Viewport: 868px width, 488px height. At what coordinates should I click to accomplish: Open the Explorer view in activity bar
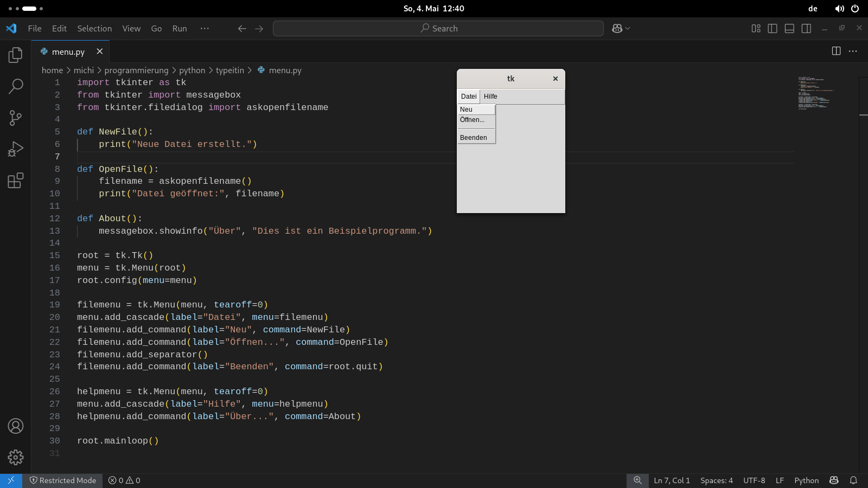pyautogui.click(x=16, y=55)
